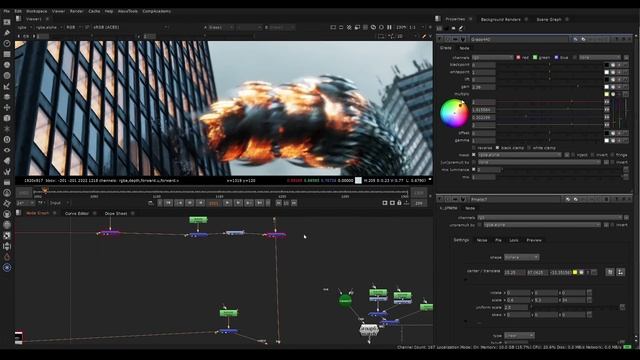
Task: Click the Views eye toolbar icon
Action: click(x=7, y=150)
